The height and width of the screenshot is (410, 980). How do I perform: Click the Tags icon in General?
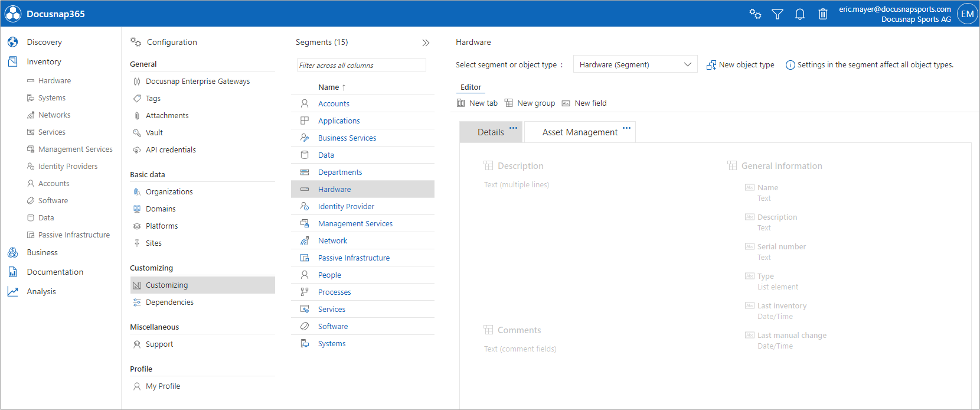pyautogui.click(x=137, y=99)
